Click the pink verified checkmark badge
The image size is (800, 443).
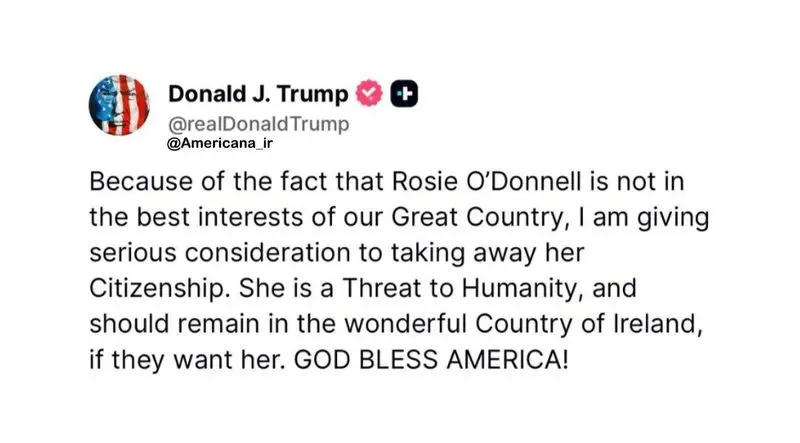click(x=369, y=93)
